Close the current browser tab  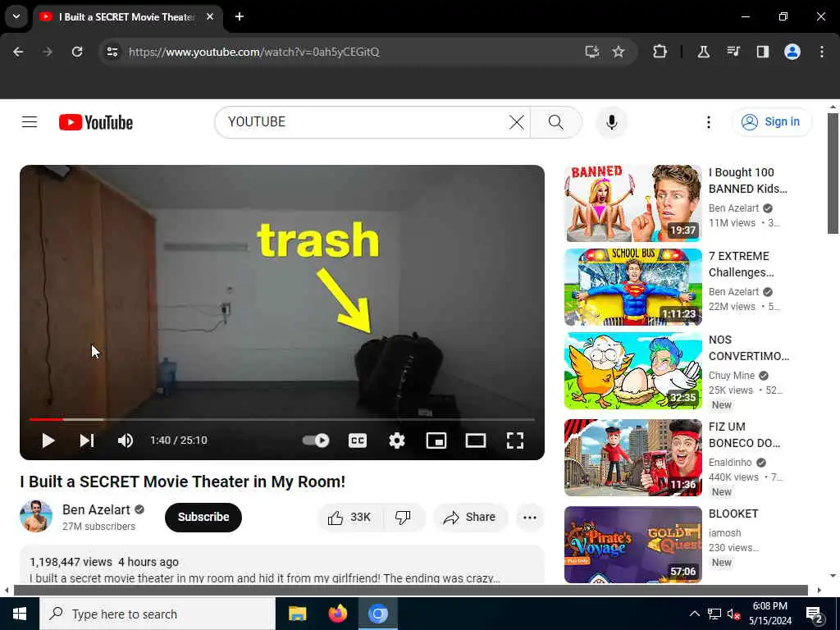point(210,17)
